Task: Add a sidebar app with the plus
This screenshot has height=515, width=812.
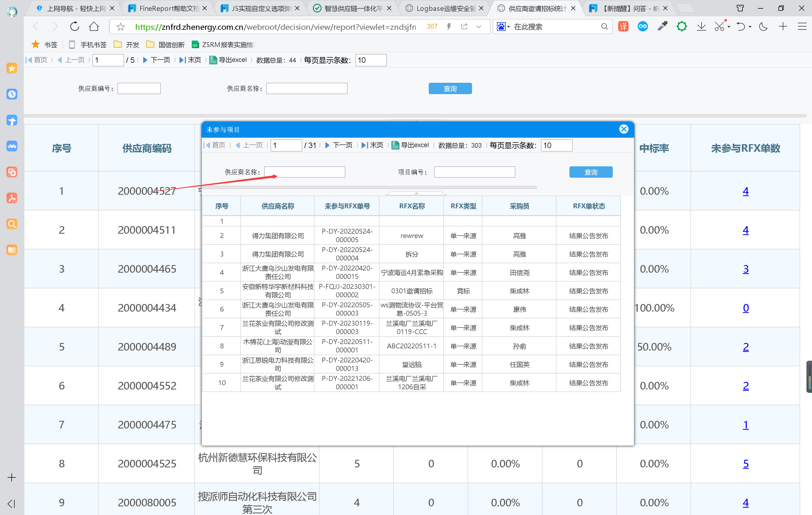Action: tap(11, 478)
